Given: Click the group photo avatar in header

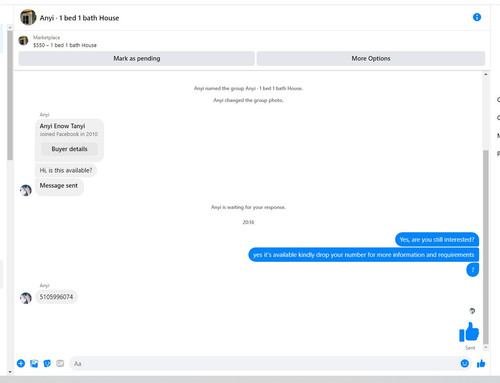Looking at the screenshot, I should (28, 17).
